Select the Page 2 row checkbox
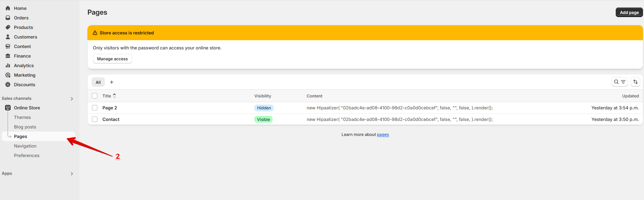This screenshot has width=644, height=200. 95,108
